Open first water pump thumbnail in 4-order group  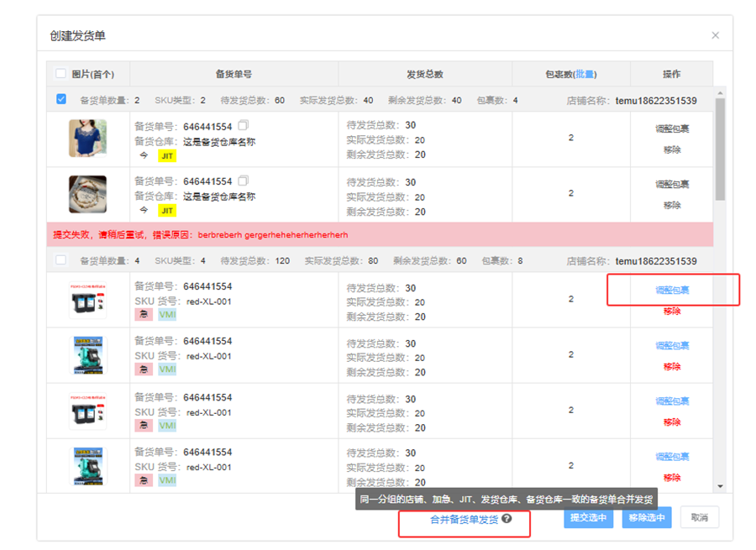point(87,355)
